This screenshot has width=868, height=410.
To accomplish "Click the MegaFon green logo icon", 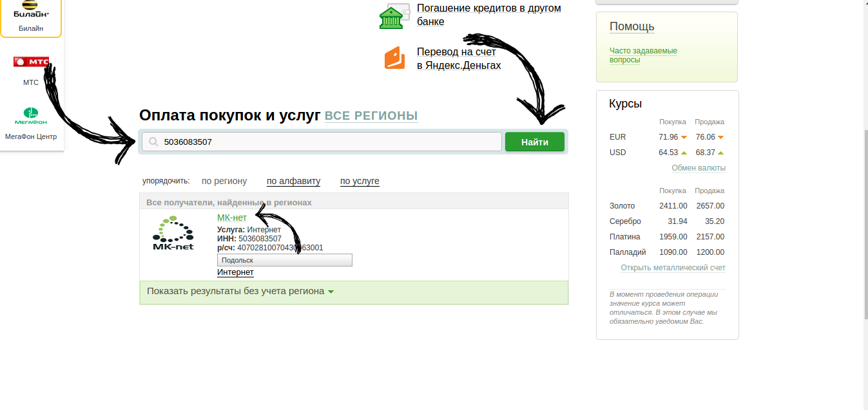I will click(31, 117).
